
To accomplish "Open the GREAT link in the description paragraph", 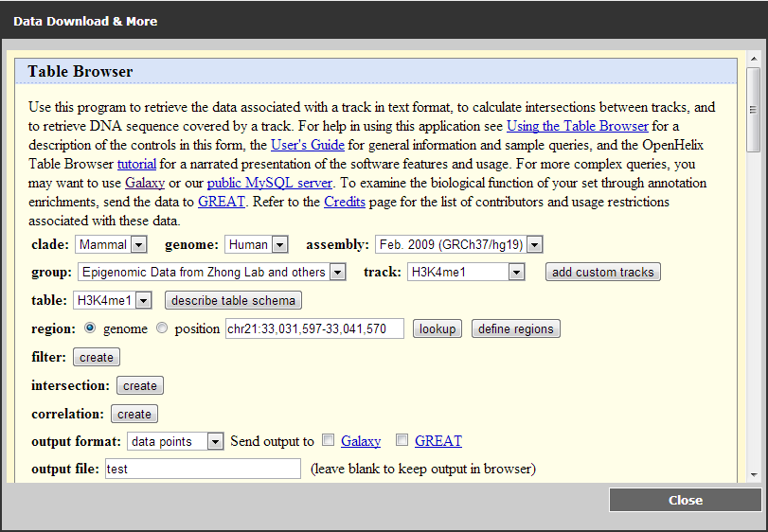I will click(x=222, y=202).
